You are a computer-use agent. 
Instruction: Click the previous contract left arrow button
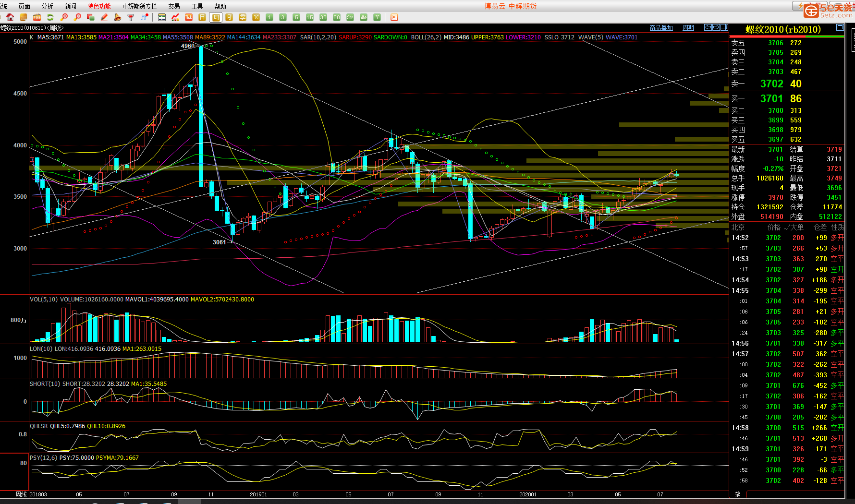[x=708, y=27]
